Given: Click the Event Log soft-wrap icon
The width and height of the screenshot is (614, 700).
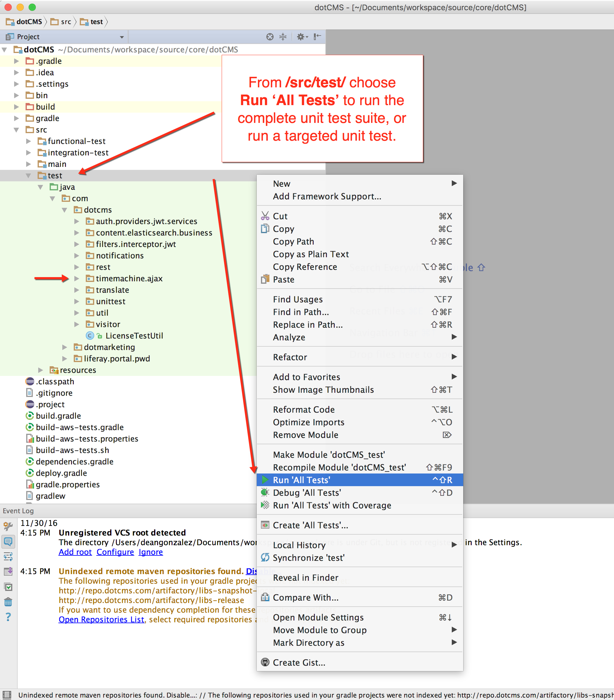Looking at the screenshot, I should 8,557.
